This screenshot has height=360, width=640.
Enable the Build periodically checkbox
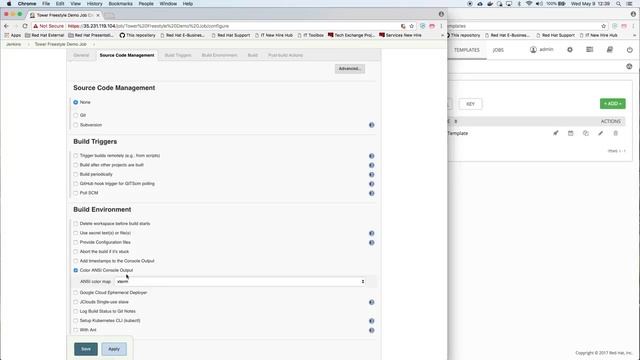[x=76, y=174]
